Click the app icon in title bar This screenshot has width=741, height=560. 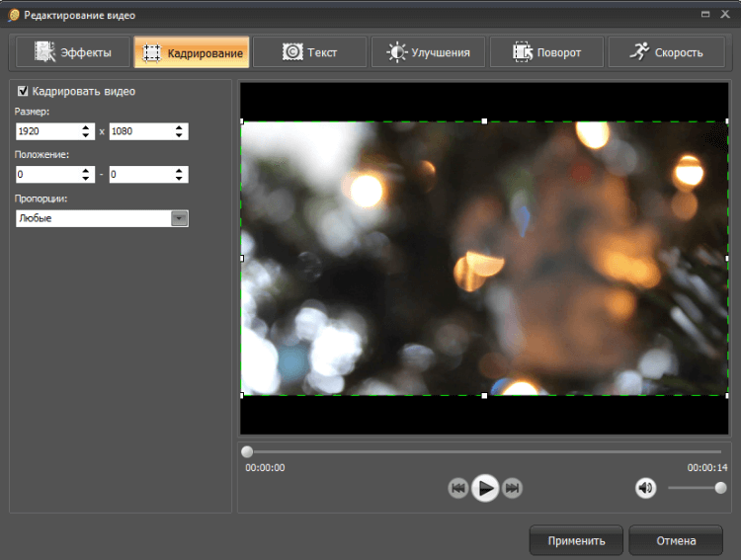14,15
